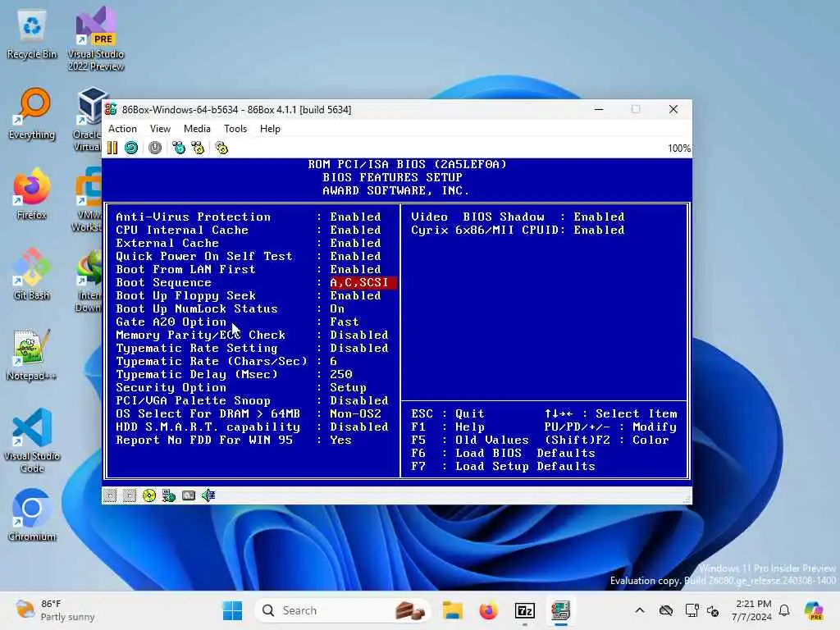Click the 86Box logo in the title bar
This screenshot has width=840, height=630.
tap(111, 109)
